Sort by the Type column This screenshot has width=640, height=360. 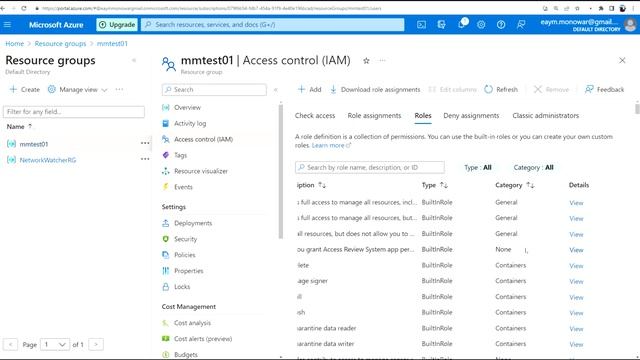[x=435, y=185]
